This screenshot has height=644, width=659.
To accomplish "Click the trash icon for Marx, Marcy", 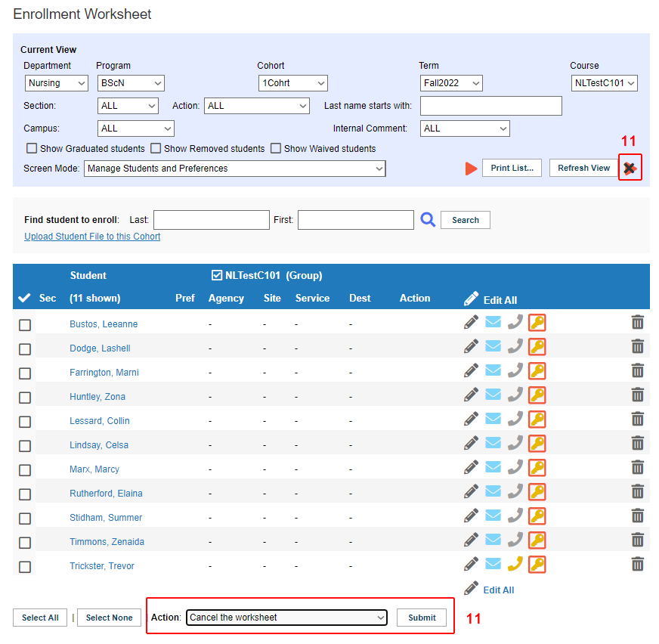I will [x=638, y=467].
